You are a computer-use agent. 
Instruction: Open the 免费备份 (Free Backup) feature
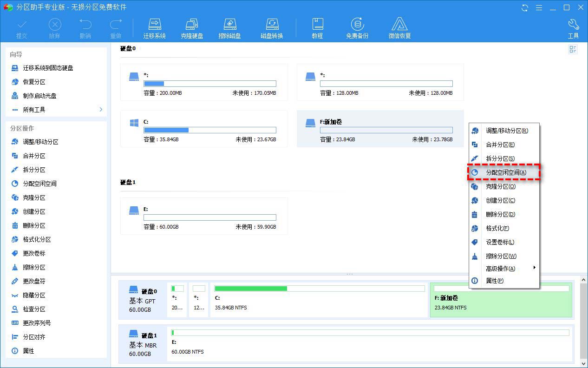coord(357,27)
